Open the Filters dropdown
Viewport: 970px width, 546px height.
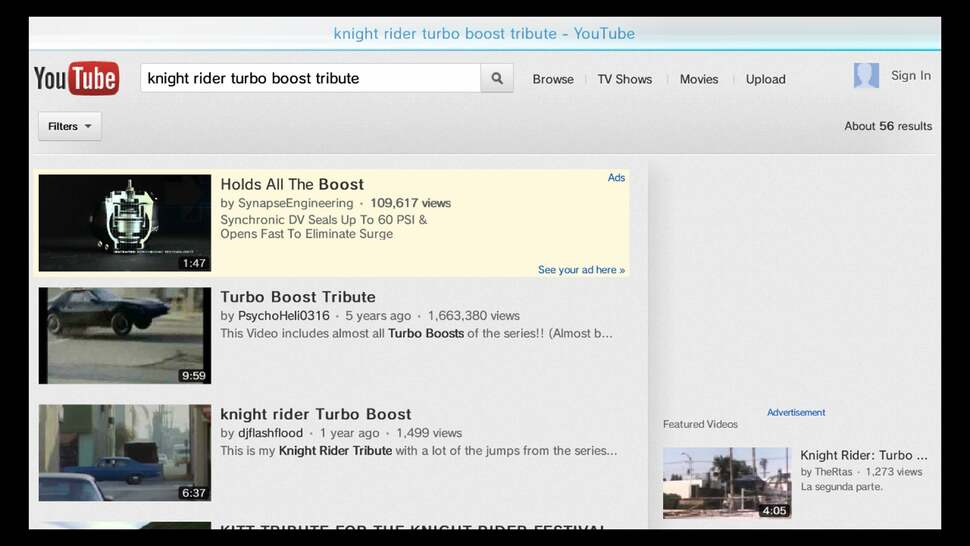point(69,126)
